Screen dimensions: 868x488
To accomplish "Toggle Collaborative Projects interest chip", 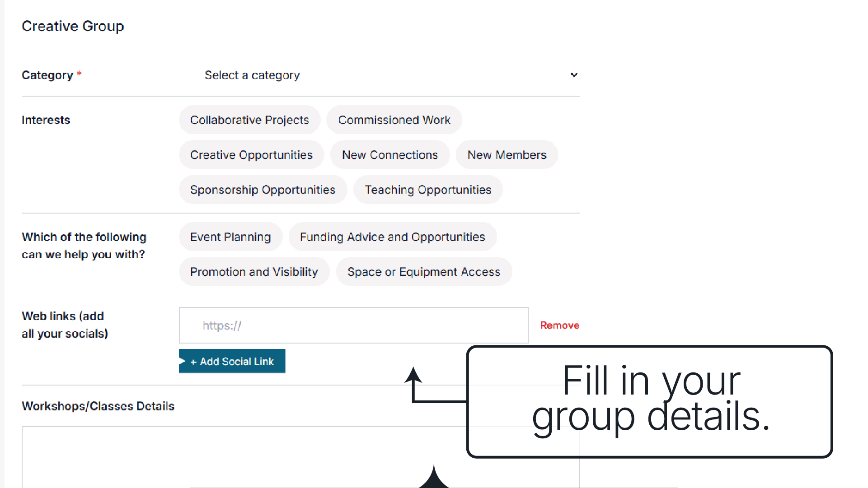I will click(249, 120).
